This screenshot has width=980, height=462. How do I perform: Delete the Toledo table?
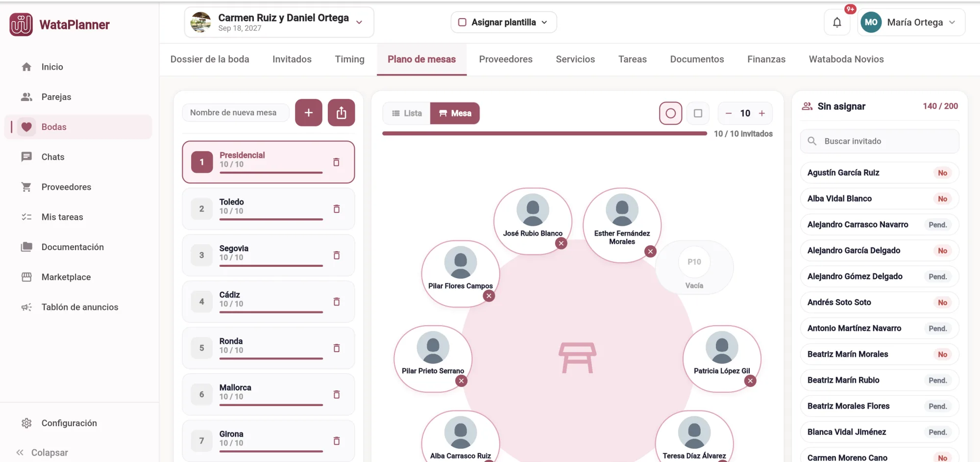tap(337, 209)
